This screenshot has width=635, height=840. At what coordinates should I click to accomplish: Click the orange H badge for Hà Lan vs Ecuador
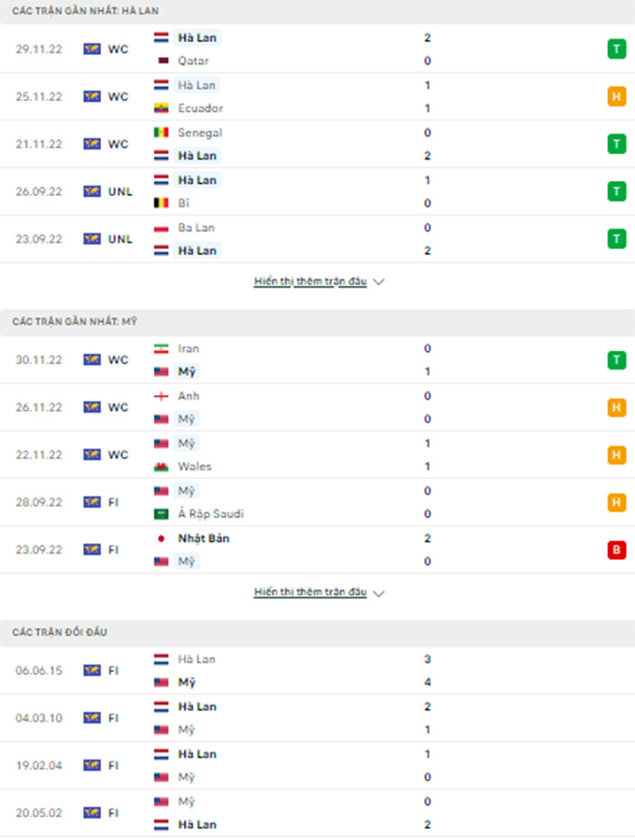[x=616, y=97]
